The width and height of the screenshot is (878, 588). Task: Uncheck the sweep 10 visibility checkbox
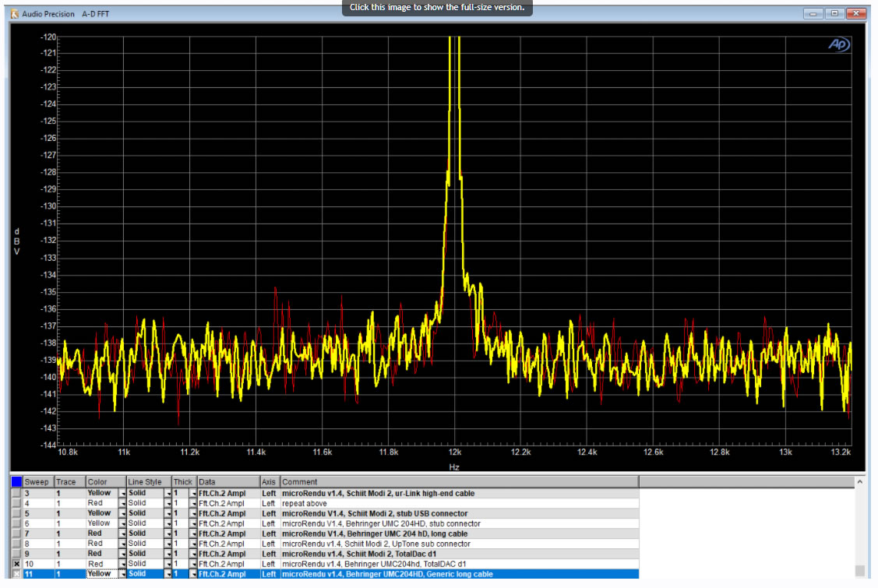coord(16,564)
